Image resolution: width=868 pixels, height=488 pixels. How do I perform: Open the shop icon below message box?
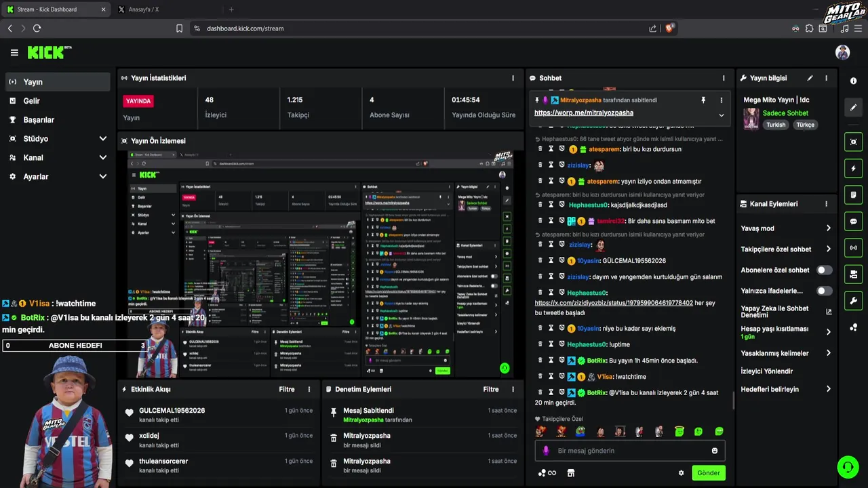point(570,473)
